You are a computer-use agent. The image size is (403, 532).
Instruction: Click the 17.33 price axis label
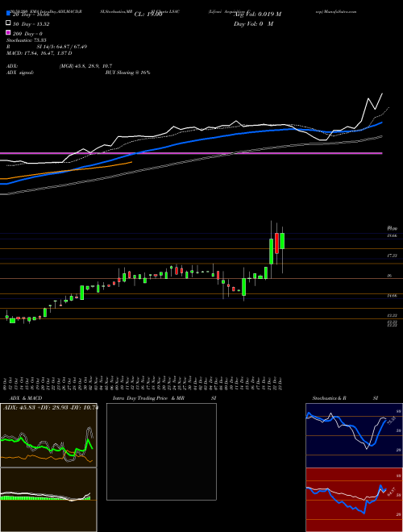393,256
